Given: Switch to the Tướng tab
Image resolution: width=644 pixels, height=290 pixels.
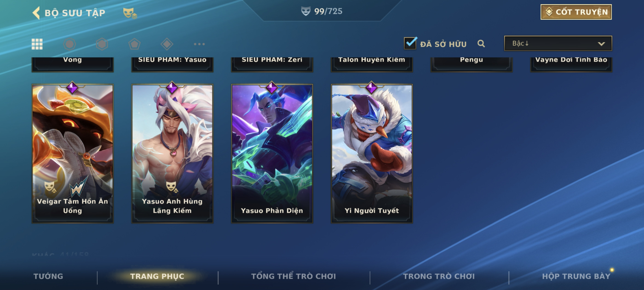Looking at the screenshot, I should coord(48,276).
